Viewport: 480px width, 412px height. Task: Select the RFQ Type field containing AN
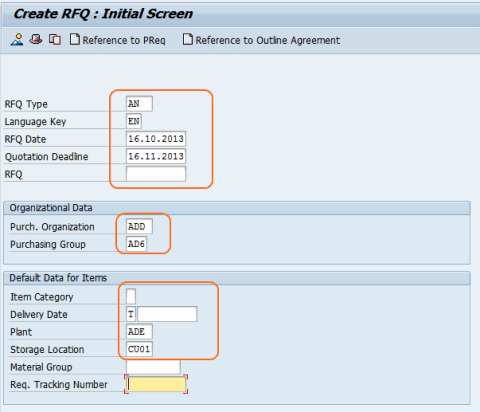coord(139,104)
